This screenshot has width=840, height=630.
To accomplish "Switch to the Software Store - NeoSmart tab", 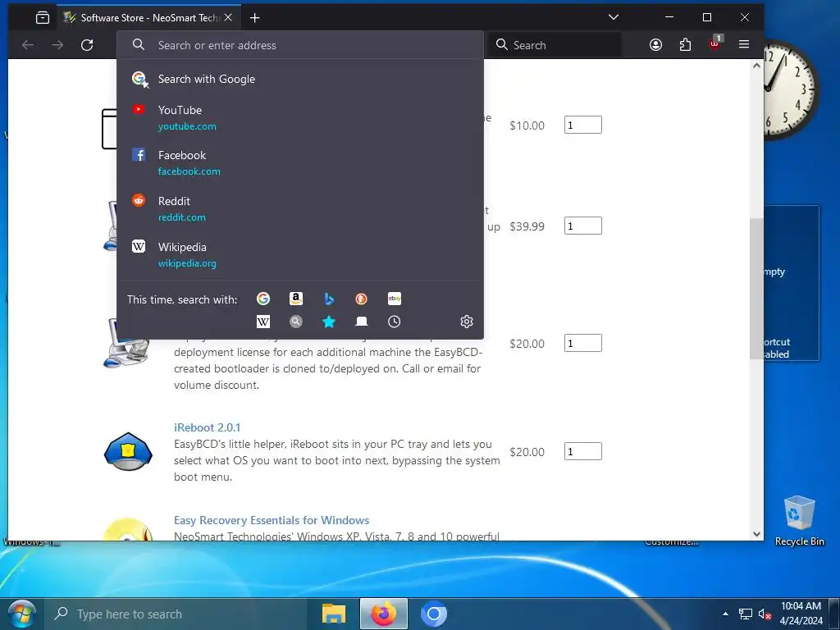I will coord(148,18).
